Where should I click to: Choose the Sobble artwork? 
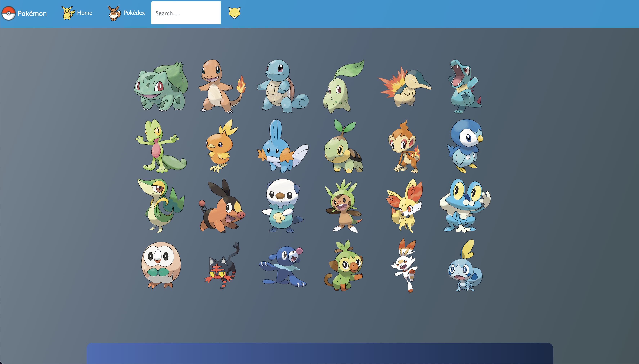(465, 265)
